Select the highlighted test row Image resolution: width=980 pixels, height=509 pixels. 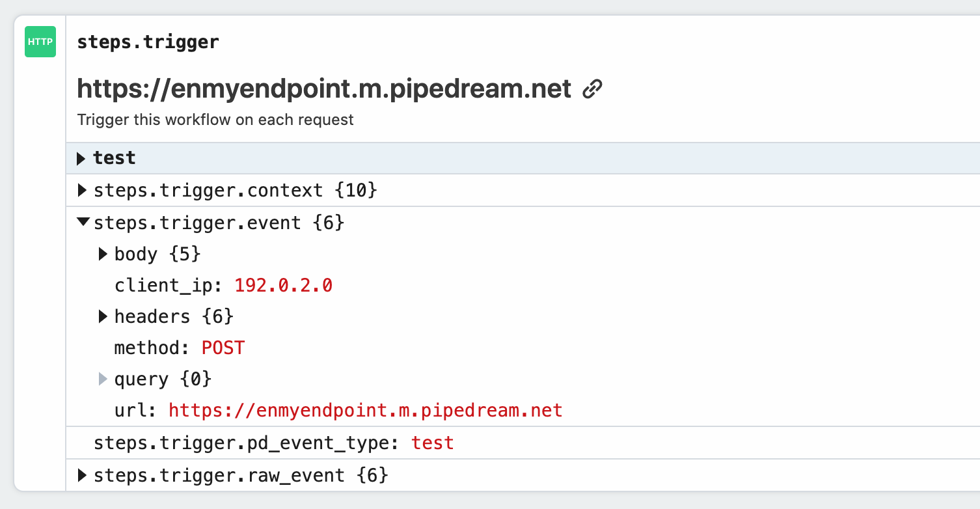point(115,158)
